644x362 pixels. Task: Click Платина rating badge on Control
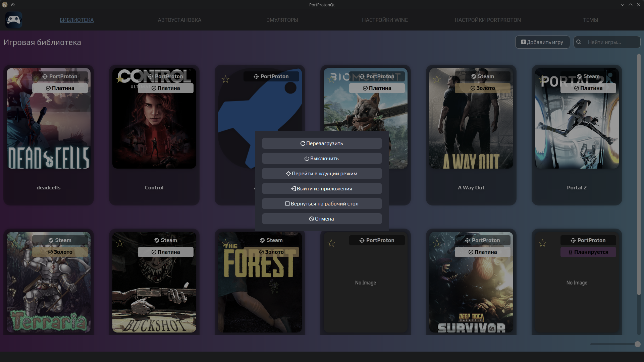[x=166, y=88]
